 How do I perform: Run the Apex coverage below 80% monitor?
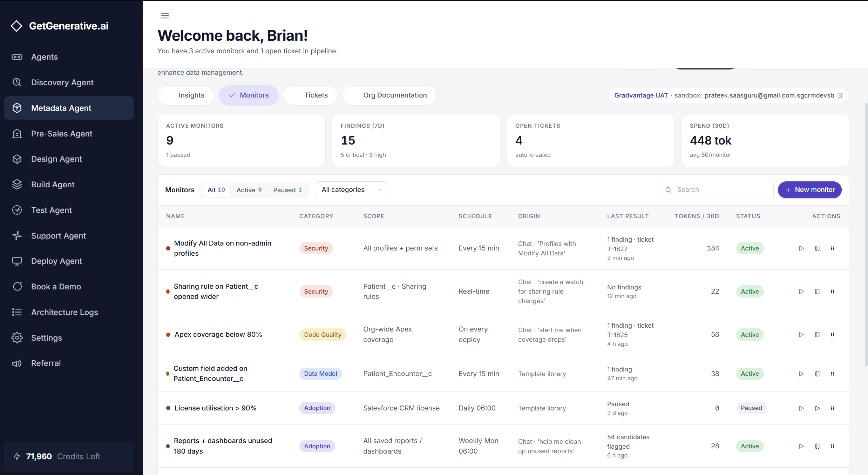tap(801, 335)
